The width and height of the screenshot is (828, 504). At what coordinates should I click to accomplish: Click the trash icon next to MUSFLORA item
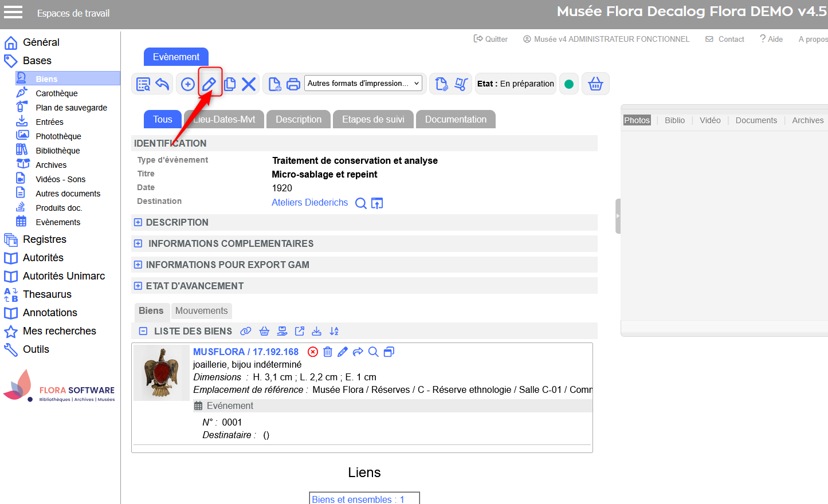(x=328, y=352)
